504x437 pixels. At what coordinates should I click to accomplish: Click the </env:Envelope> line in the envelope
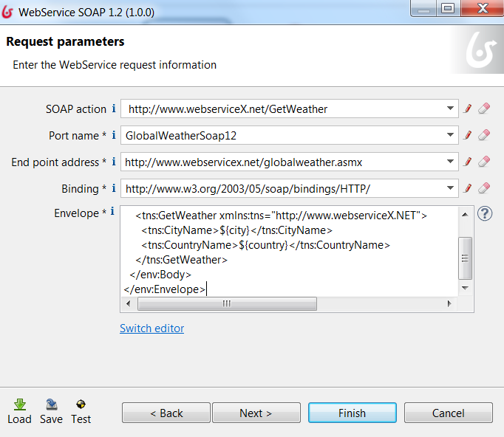165,289
